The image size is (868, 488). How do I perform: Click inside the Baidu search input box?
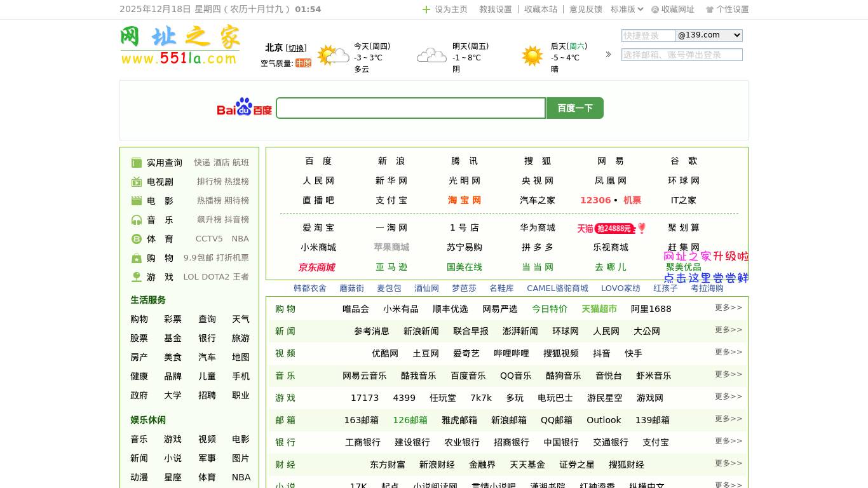(x=410, y=107)
